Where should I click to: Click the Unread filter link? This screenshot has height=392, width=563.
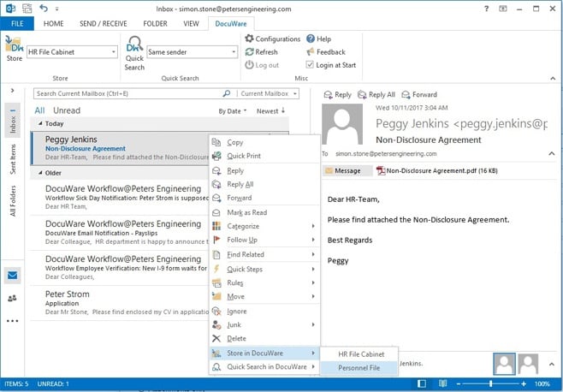click(x=67, y=110)
